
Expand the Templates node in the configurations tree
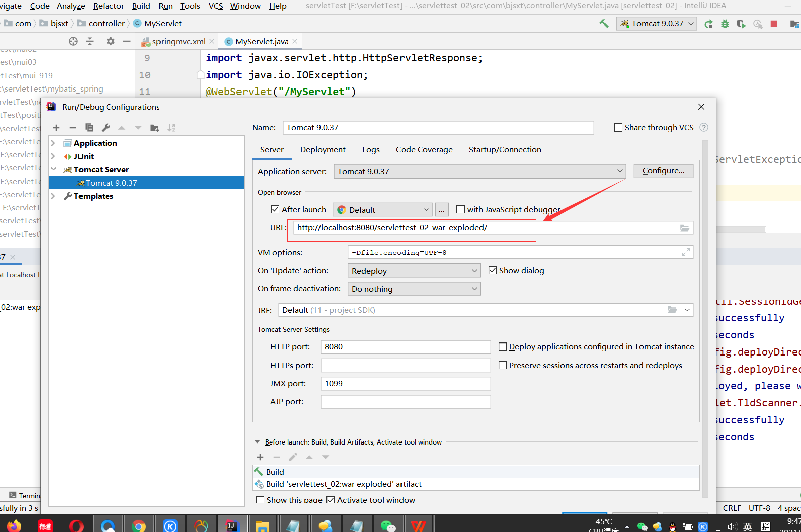pyautogui.click(x=53, y=196)
